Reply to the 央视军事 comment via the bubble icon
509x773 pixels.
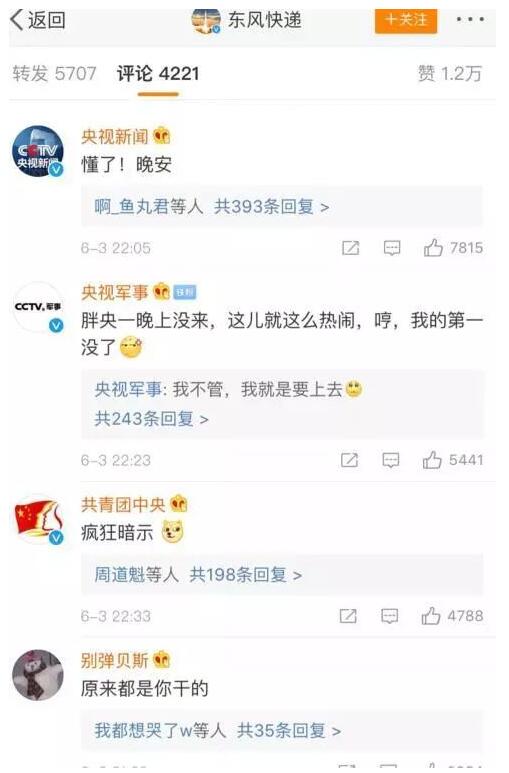coord(391,460)
